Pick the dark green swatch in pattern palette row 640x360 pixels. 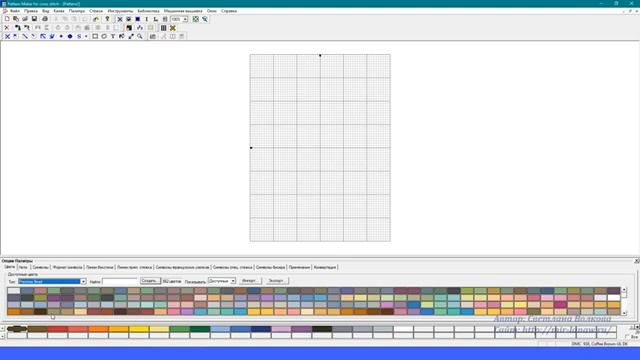[200, 329]
